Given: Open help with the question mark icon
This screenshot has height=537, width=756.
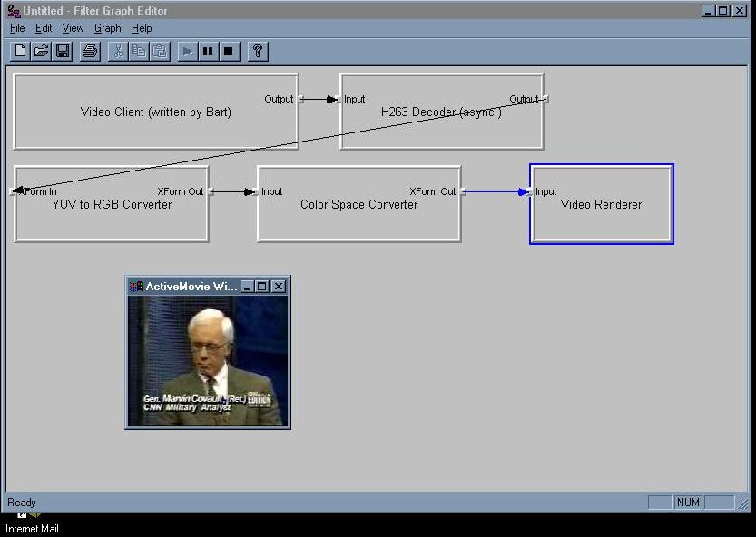Looking at the screenshot, I should 258,51.
